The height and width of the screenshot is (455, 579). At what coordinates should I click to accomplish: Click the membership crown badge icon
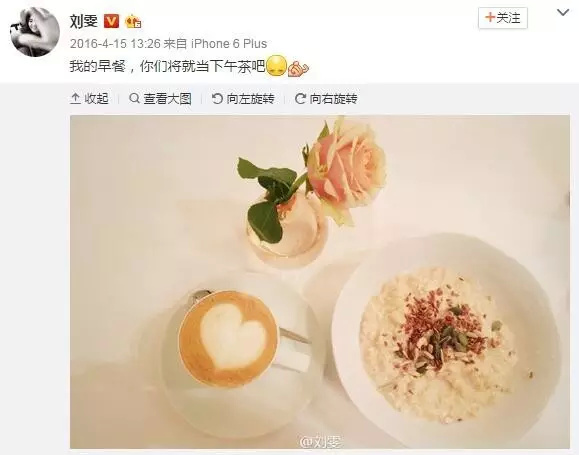133,22
